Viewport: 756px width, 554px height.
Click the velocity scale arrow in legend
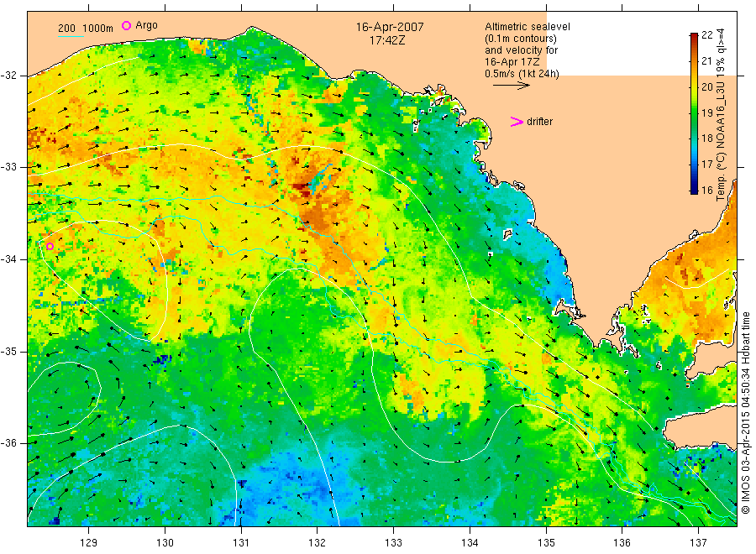tap(511, 86)
